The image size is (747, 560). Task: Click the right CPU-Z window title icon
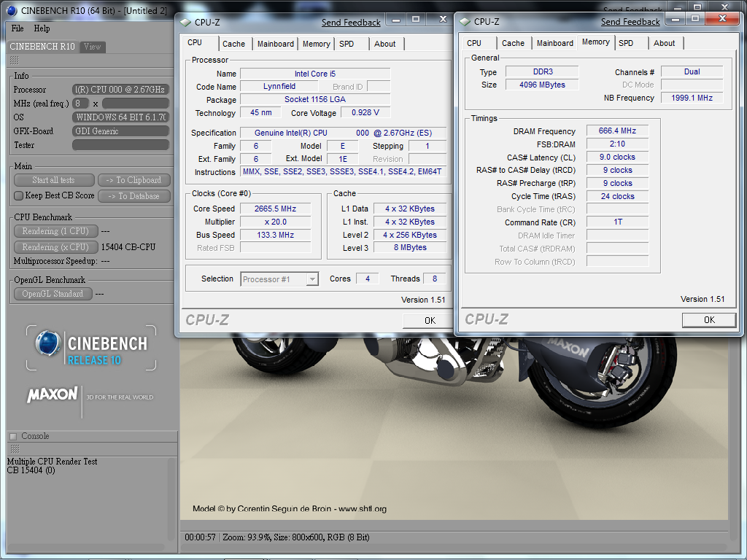[x=465, y=21]
